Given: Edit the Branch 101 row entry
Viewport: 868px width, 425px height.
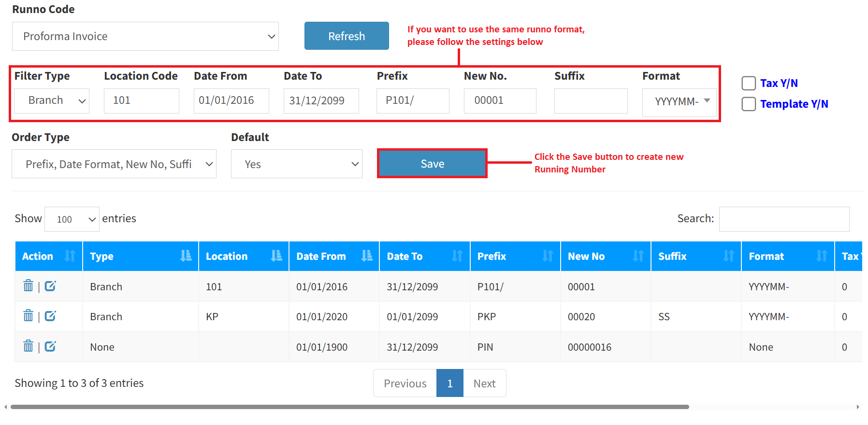Looking at the screenshot, I should coord(50,286).
